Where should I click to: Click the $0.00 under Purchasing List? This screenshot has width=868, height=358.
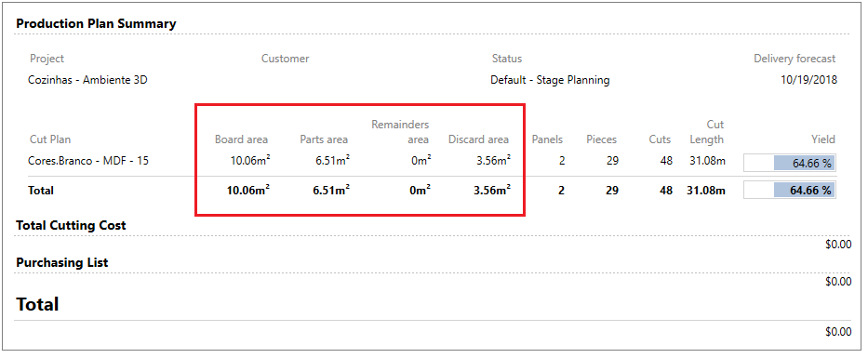point(838,282)
